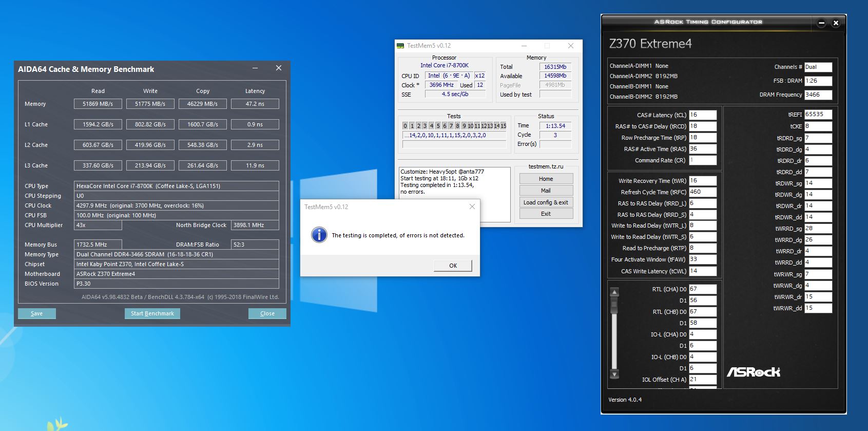Click the Memory Write value 51775 MB/s

pos(150,104)
